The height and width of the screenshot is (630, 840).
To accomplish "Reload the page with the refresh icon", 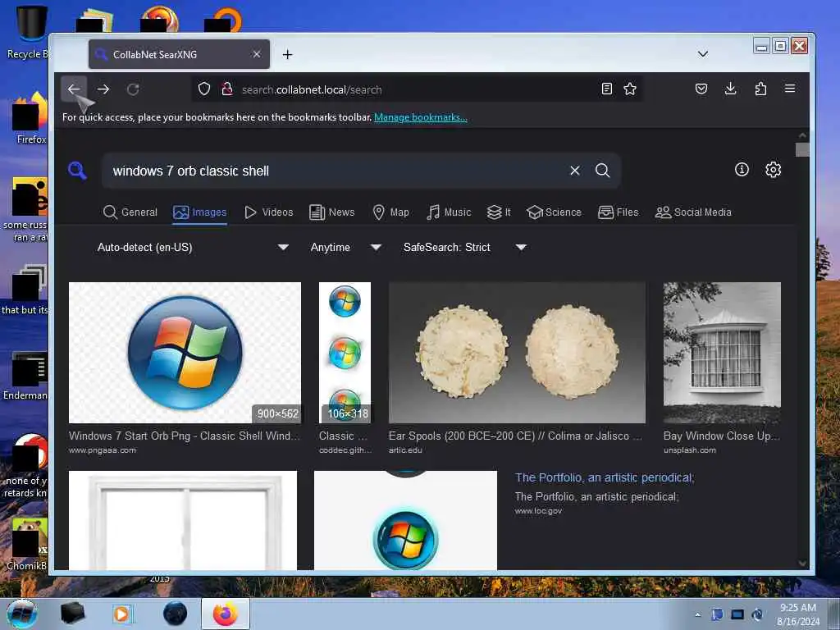I will tap(133, 89).
